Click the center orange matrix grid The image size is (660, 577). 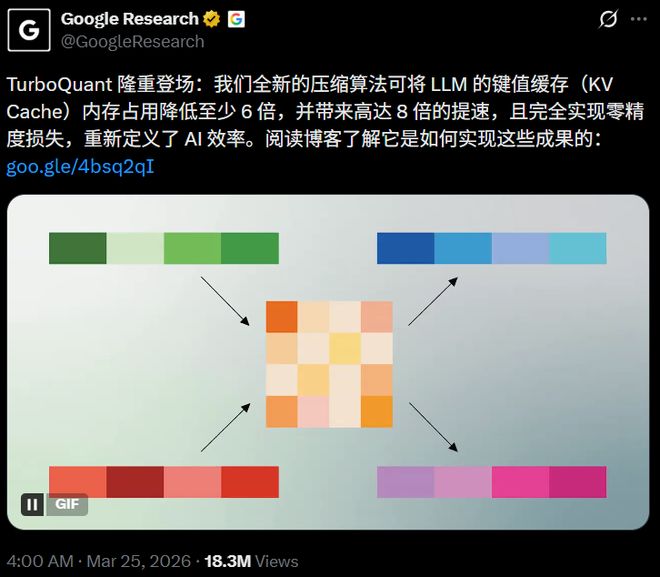[x=329, y=364]
